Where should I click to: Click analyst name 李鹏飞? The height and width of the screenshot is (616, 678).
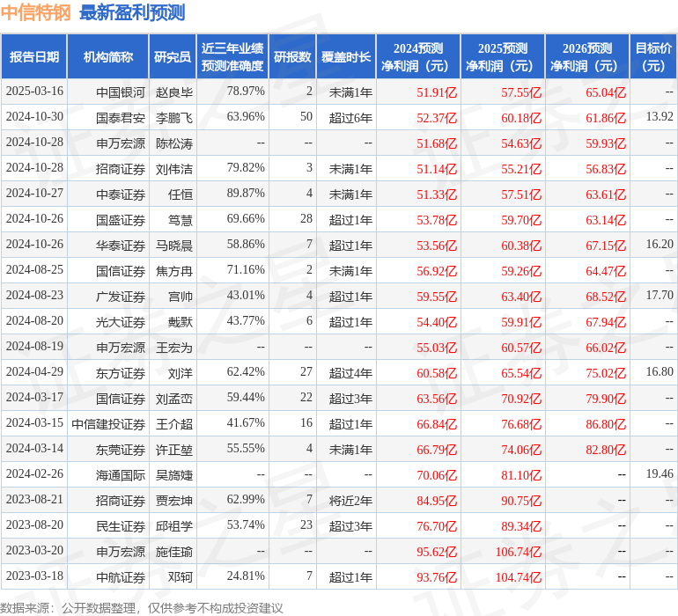pos(174,117)
